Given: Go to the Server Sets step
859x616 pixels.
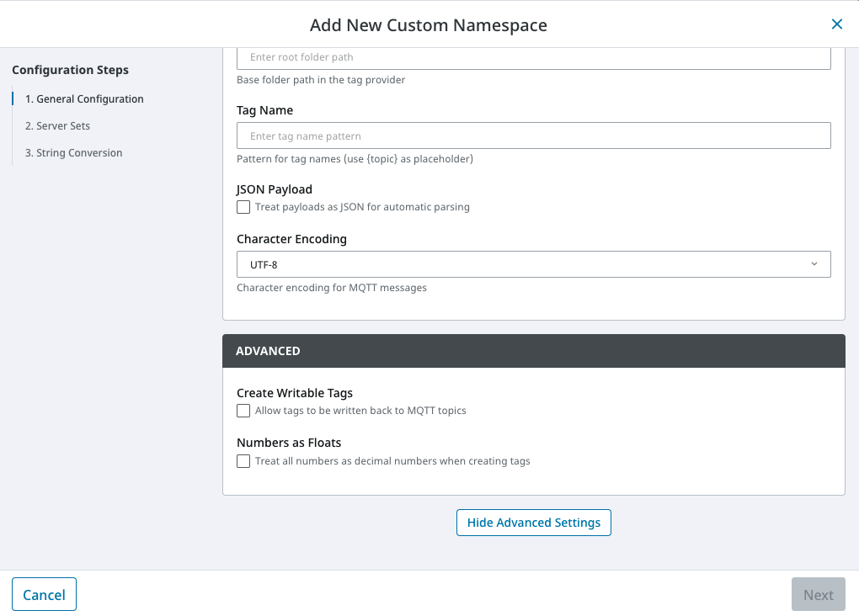Looking at the screenshot, I should point(57,126).
